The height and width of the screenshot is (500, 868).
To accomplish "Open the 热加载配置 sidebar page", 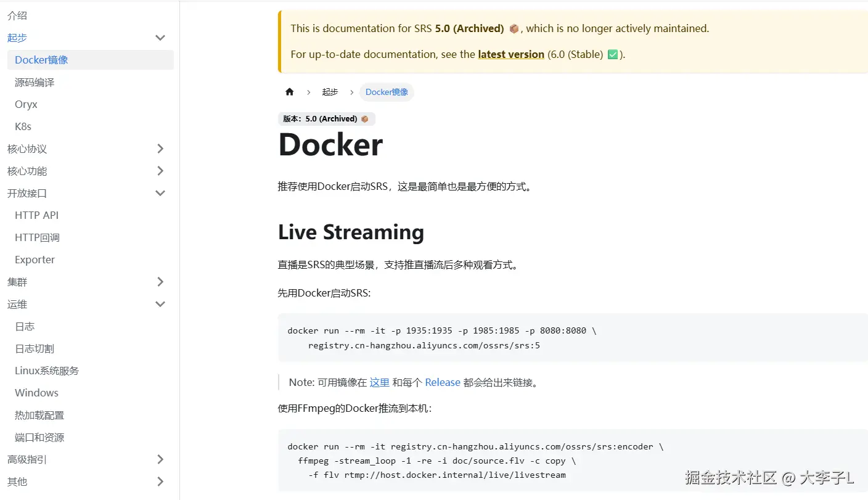I will point(39,415).
